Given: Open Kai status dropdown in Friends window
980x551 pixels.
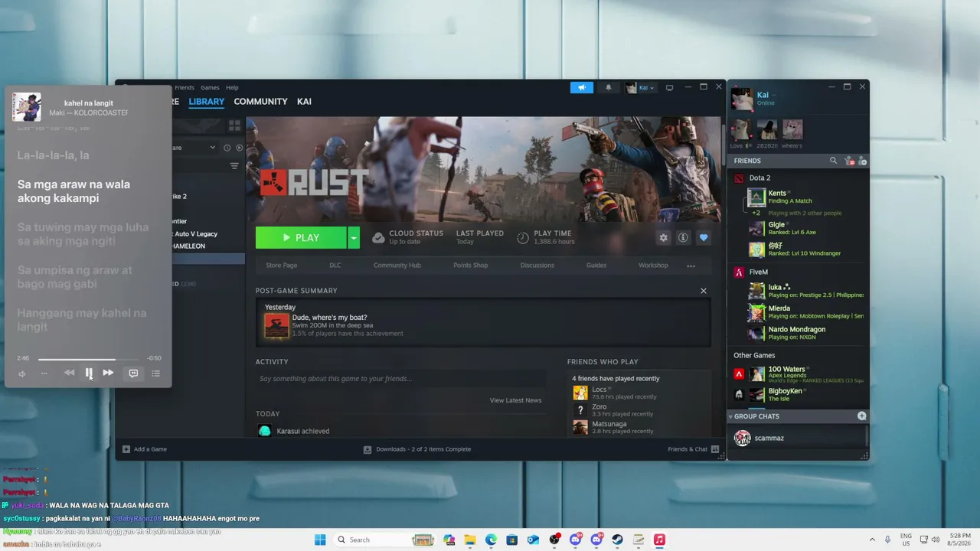Looking at the screenshot, I should pos(776,95).
